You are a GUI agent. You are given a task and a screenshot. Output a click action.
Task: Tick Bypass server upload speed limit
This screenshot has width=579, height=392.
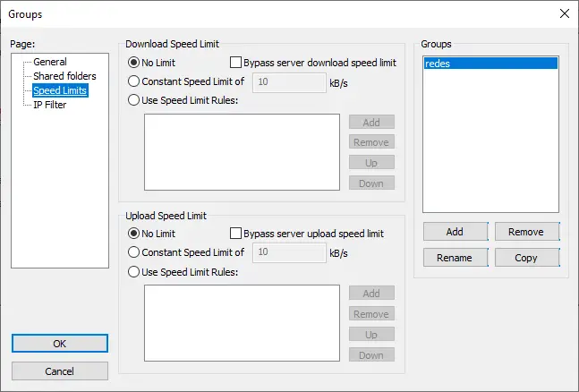(x=236, y=234)
